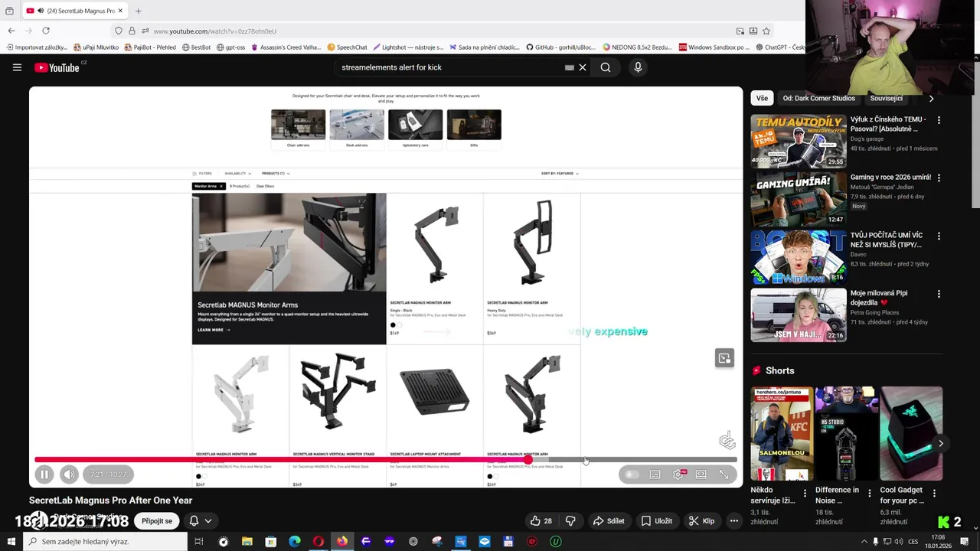Mute the video volume
The width and height of the screenshot is (980, 551).
69,474
